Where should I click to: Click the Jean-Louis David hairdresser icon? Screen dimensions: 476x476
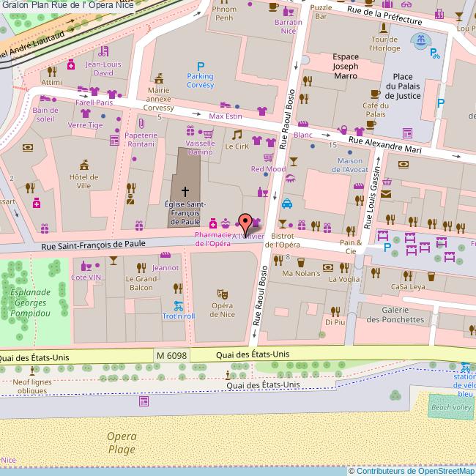tap(103, 51)
